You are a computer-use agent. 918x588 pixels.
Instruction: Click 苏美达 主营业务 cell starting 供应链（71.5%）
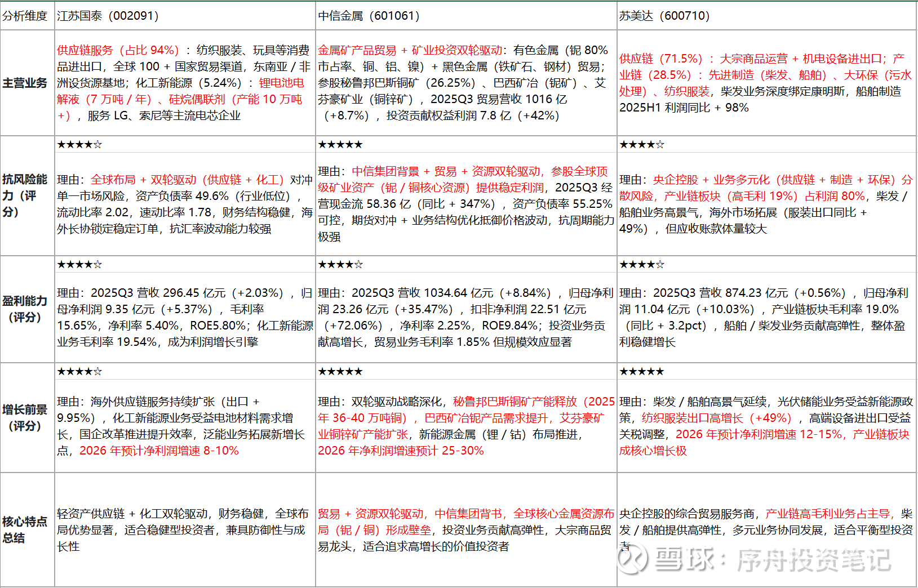click(766, 83)
